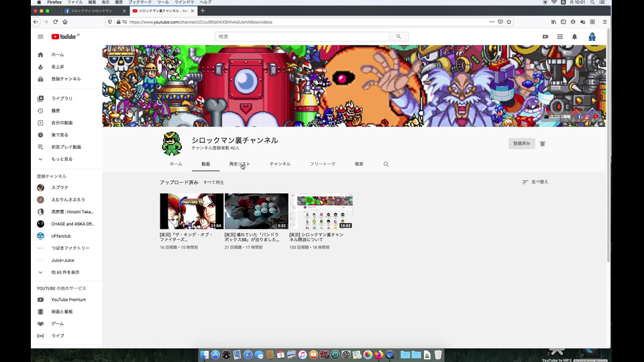Open the Apple menu
The image size is (644, 362).
click(39, 3)
